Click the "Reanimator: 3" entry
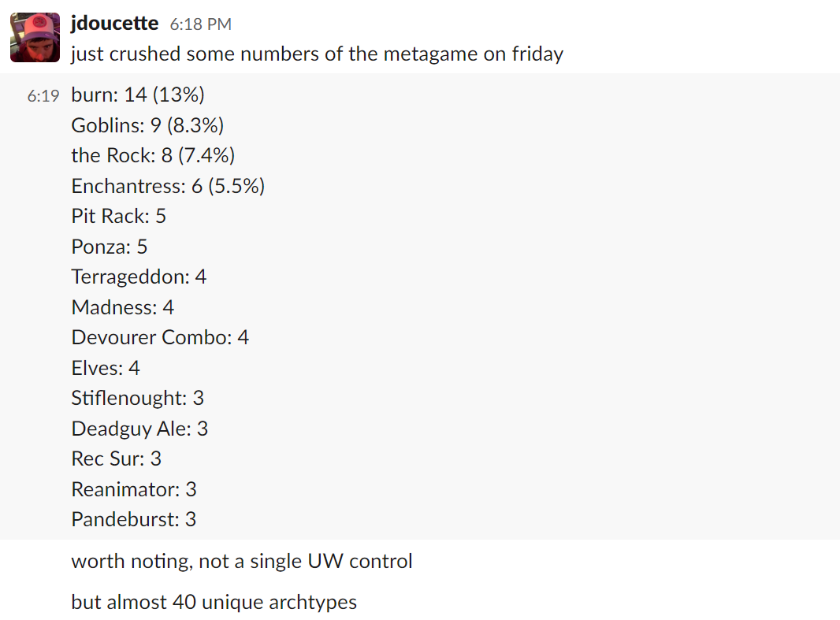This screenshot has height=620, width=840. 133,489
